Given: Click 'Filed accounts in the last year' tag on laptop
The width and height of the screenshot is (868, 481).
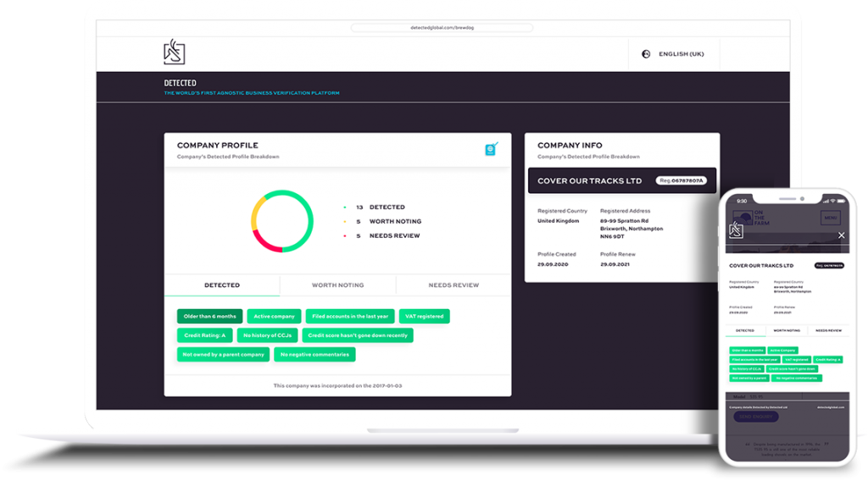Looking at the screenshot, I should tap(350, 316).
